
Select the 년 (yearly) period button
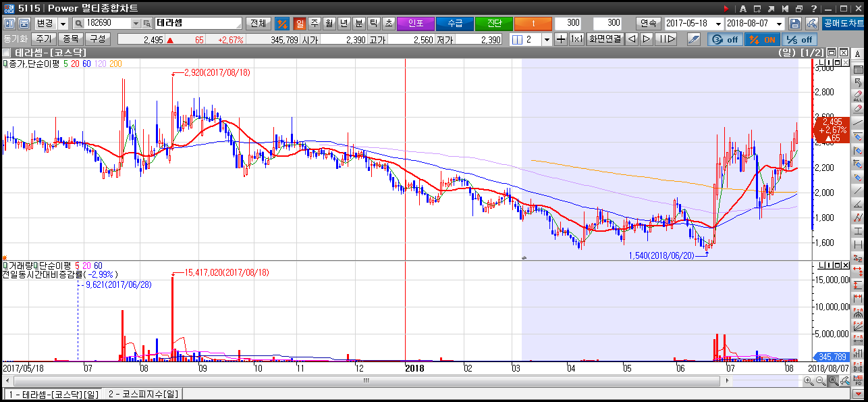(x=344, y=23)
